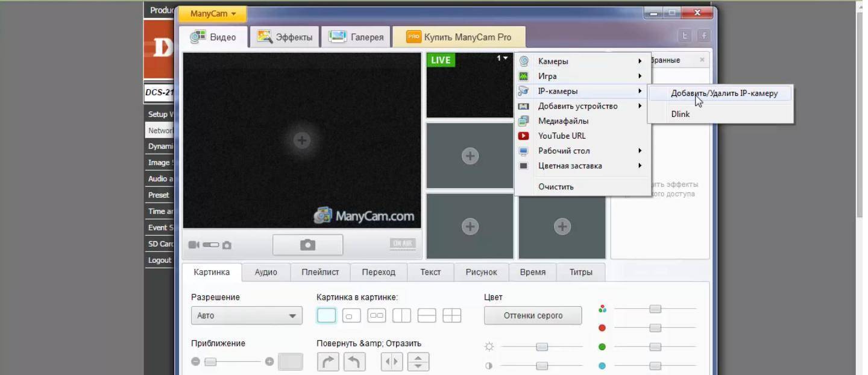Viewport: 868px width, 375px height.
Task: Toggle the video/photo capture mode switch
Action: [210, 245]
